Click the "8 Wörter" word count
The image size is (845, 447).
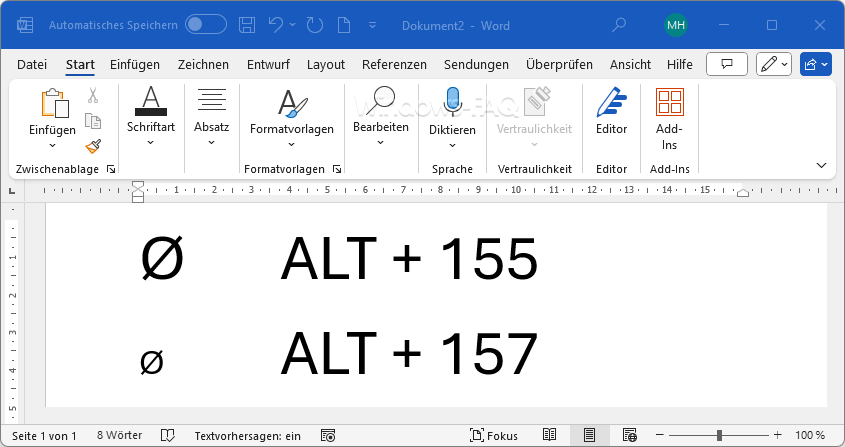(119, 435)
